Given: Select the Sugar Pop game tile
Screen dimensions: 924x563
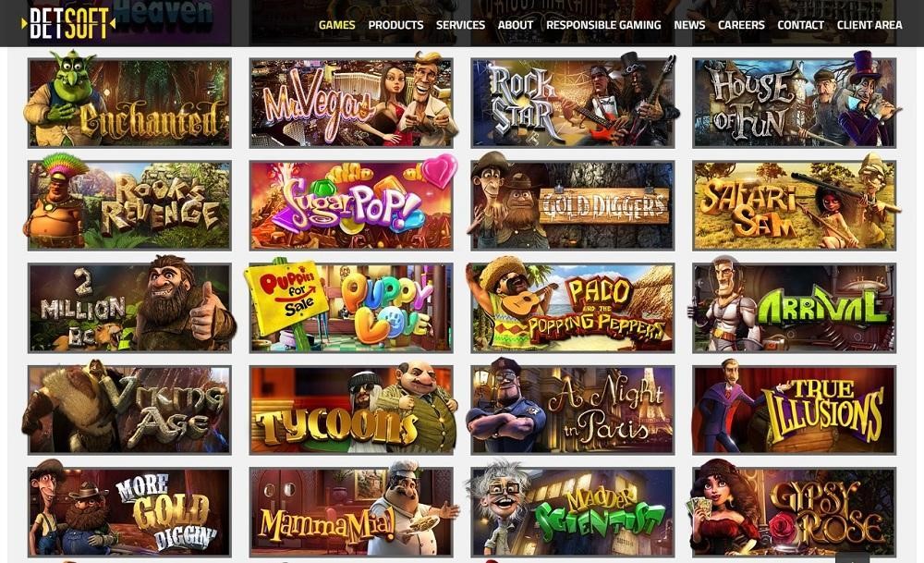Looking at the screenshot, I should 351,205.
